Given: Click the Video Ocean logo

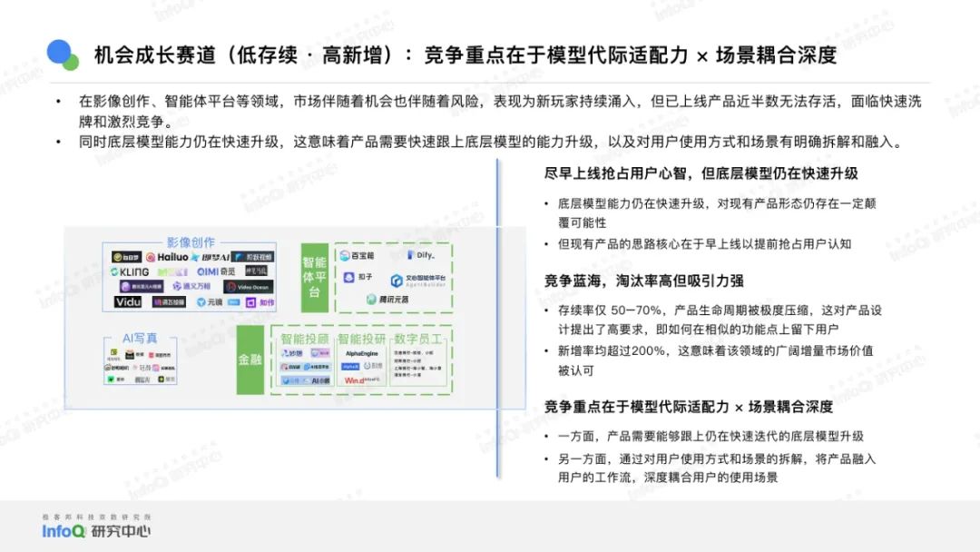Looking at the screenshot, I should pos(248,287).
